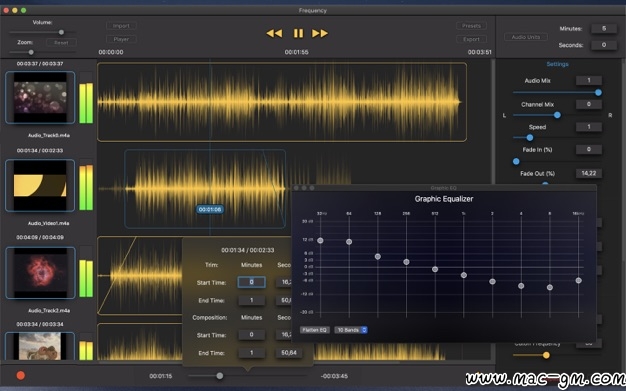Click the 4 kHz equalizer band knob
This screenshot has height=391, width=626.
click(x=521, y=286)
